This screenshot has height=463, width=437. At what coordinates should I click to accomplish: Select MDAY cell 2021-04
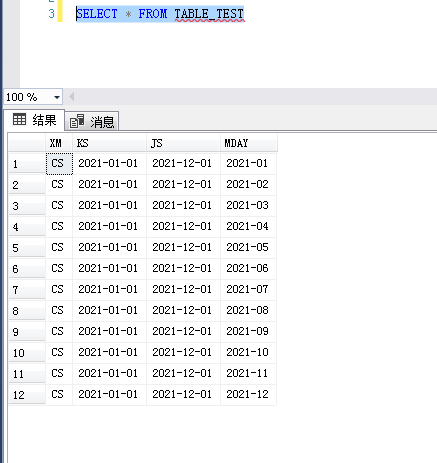pyautogui.click(x=248, y=226)
